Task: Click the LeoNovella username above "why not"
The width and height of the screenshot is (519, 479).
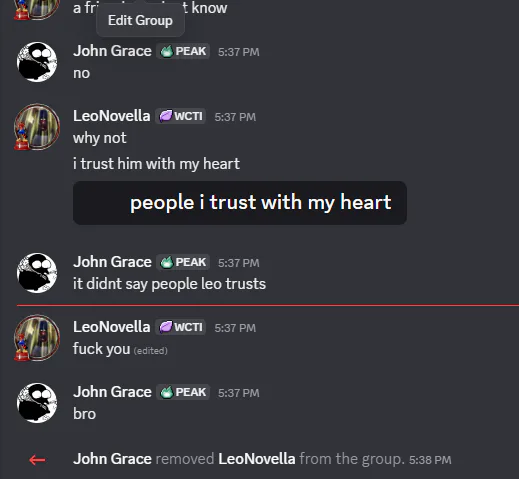Action: 112,116
